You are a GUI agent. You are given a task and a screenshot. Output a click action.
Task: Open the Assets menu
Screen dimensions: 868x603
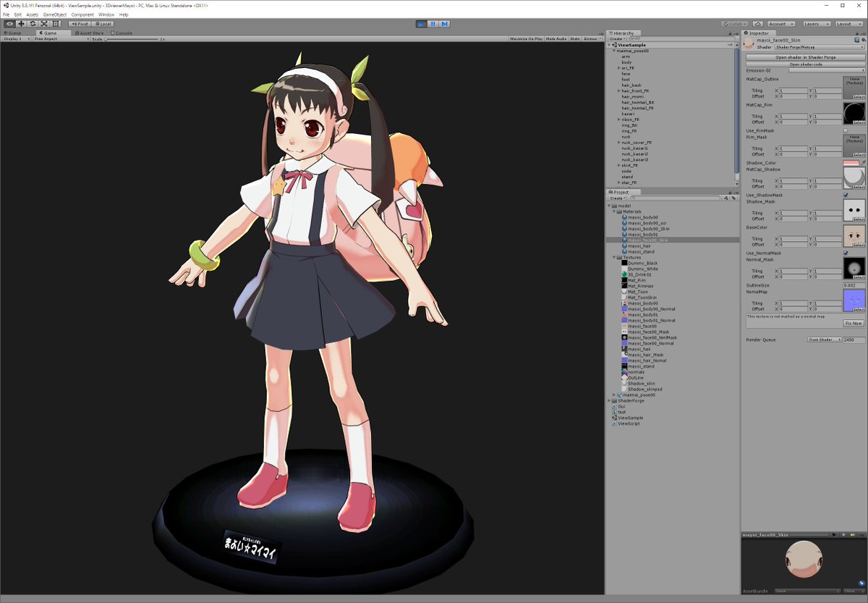[33, 14]
